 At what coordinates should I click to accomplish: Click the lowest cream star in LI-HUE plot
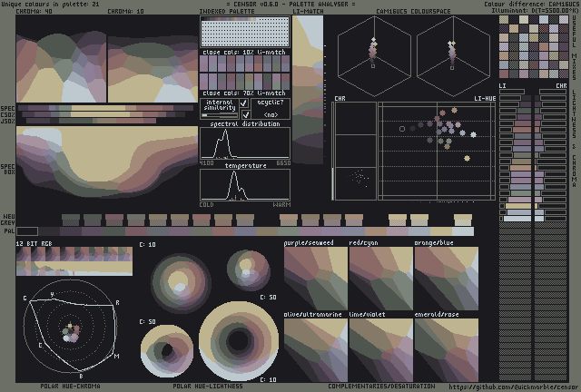(467, 159)
